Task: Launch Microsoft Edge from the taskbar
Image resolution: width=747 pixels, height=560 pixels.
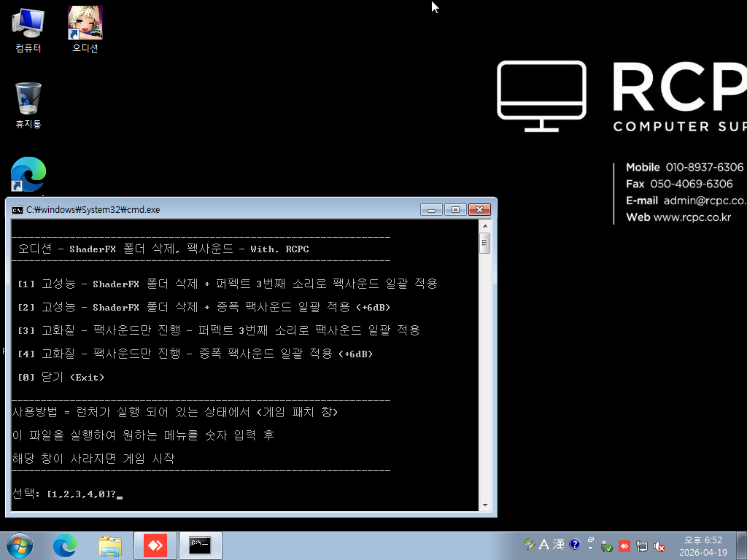Action: (65, 545)
